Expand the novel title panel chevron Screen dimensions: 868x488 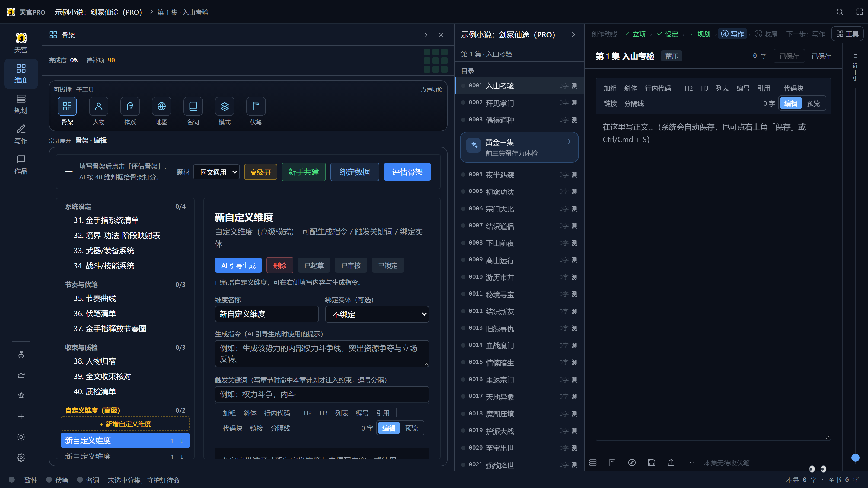pos(573,35)
